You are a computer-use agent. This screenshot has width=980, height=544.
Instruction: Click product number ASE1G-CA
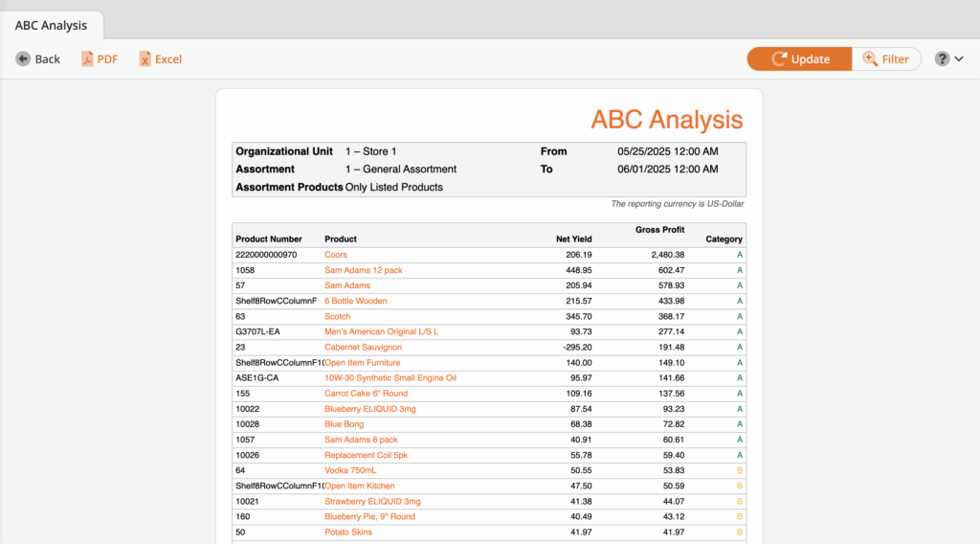click(256, 377)
